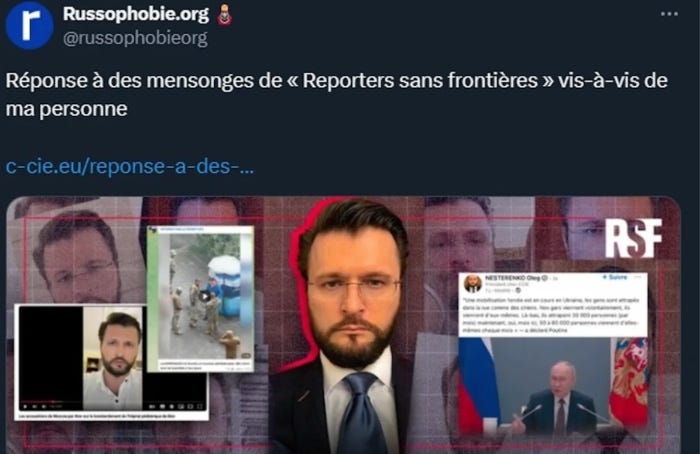
Task: Click the NESTERENKO Oleg round avatar
Action: (473, 283)
